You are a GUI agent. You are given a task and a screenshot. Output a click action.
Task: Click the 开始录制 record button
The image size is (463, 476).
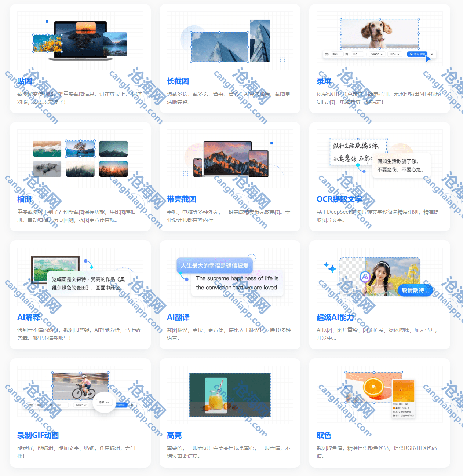coord(417,54)
